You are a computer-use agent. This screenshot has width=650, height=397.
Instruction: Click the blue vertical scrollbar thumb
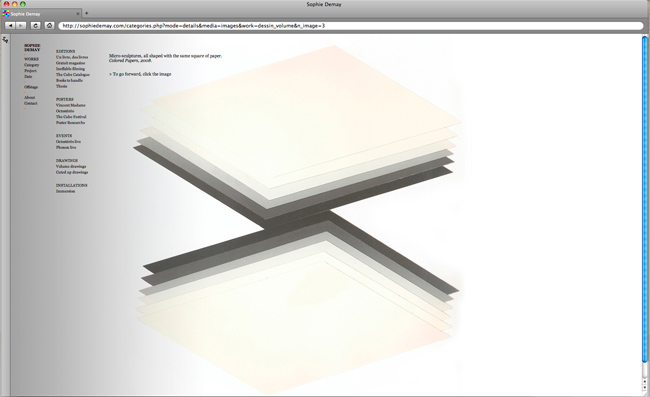(x=645, y=199)
